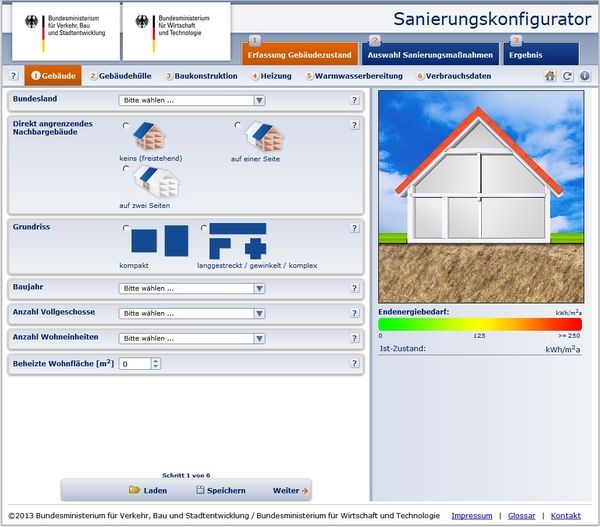Click the question mark left of Gebäude tab
The image size is (600, 527).
(x=12, y=76)
